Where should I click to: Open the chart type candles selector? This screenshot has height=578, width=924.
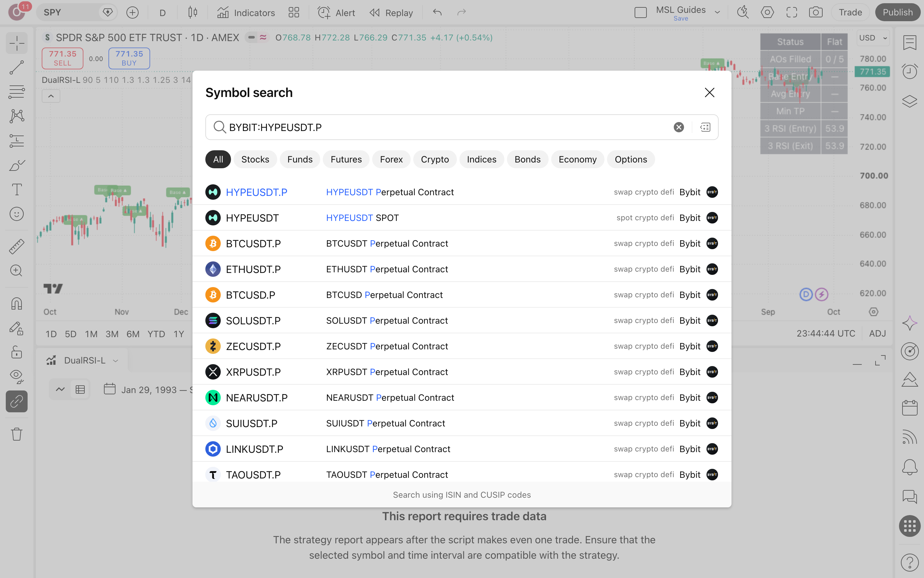coord(193,13)
